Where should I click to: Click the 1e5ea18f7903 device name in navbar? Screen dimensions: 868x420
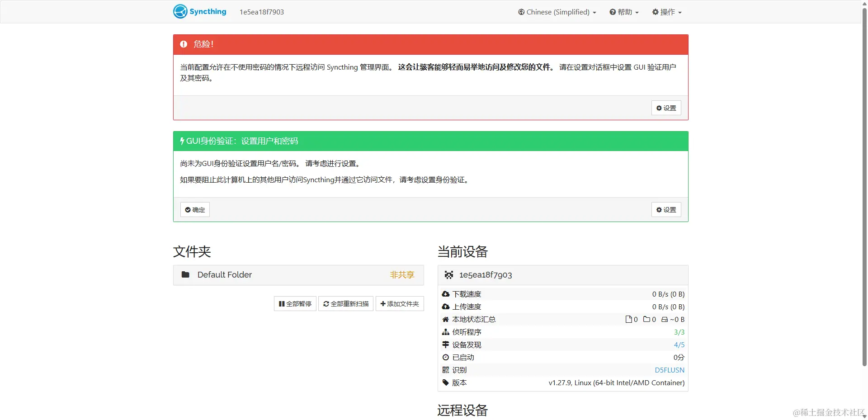(x=262, y=12)
